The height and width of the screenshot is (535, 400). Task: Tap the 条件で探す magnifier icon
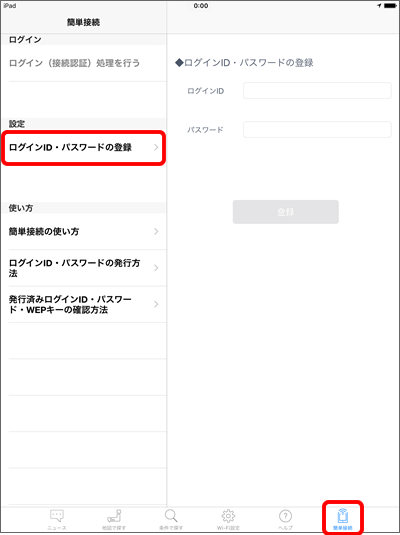171,516
